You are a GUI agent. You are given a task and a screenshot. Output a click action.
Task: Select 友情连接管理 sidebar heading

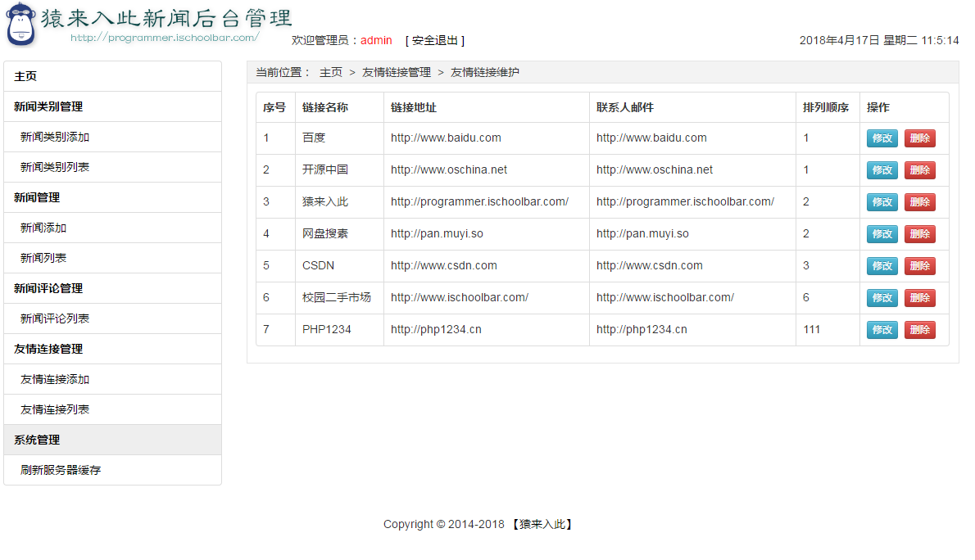(x=112, y=350)
